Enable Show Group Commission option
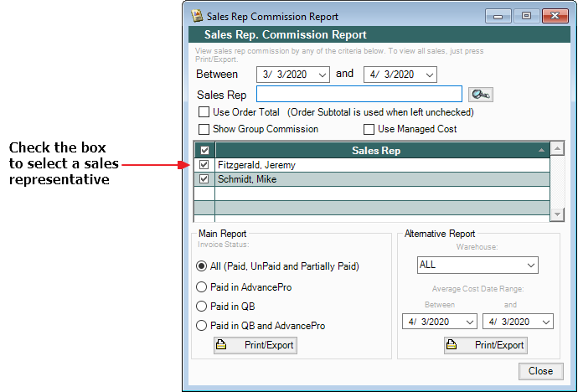The width and height of the screenshot is (578, 392). tap(204, 129)
